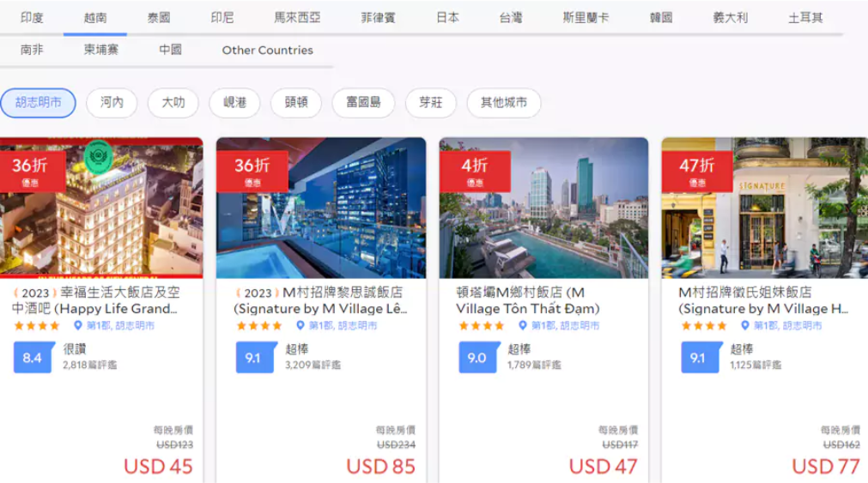Viewport: 868px width, 483px height.
Task: Click the 1,789篇評鑑 review count
Action: [x=534, y=365]
